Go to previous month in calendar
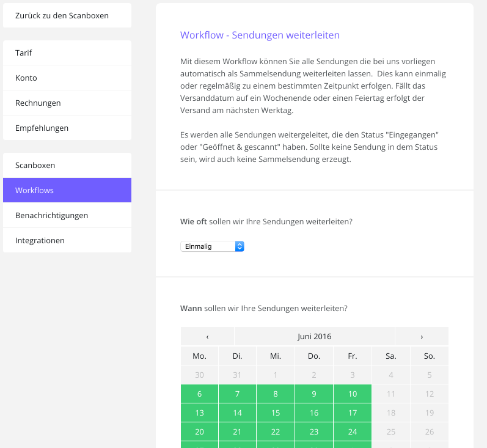The width and height of the screenshot is (487, 448). [x=207, y=337]
